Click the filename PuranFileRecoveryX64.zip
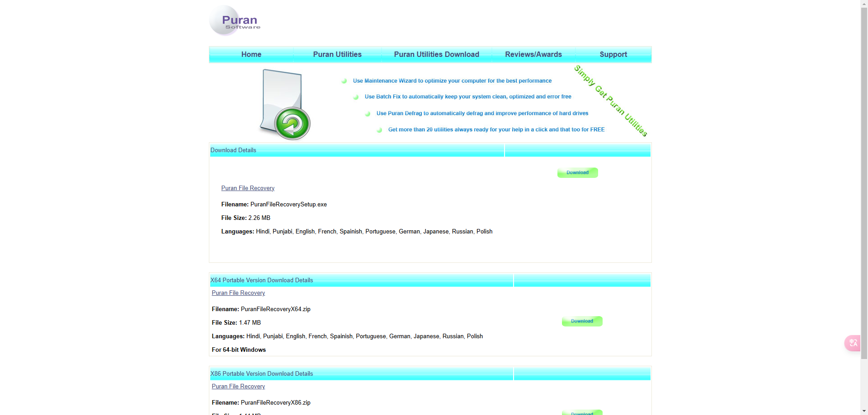This screenshot has width=868, height=415. tap(275, 309)
